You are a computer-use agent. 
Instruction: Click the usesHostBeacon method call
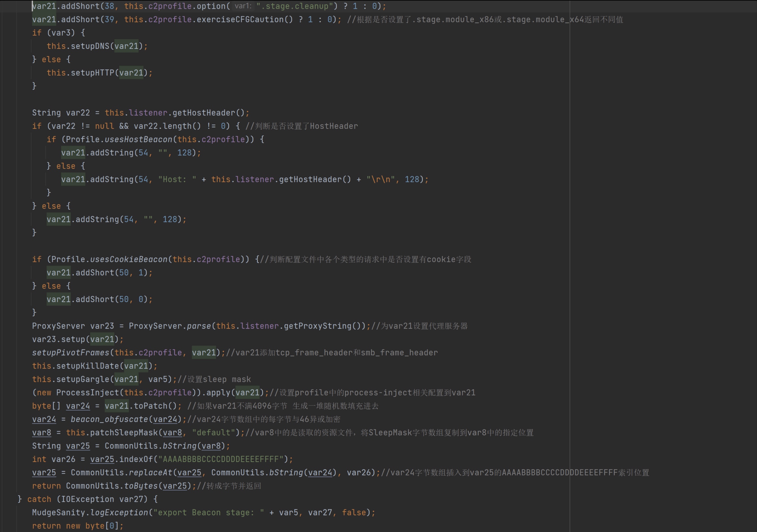click(138, 140)
